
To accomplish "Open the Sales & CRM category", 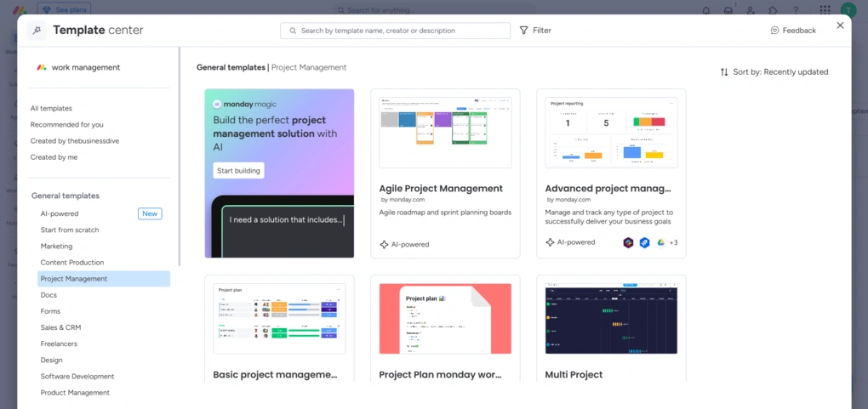I will tap(61, 327).
